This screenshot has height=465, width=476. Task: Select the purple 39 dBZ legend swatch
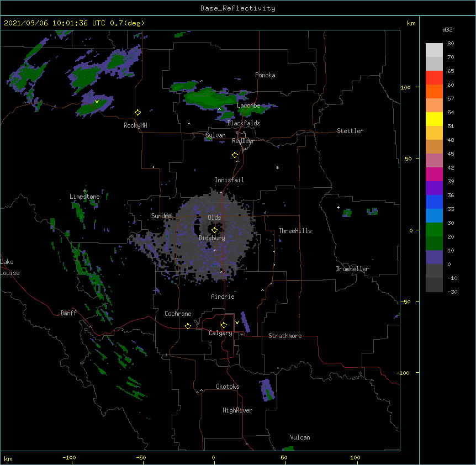point(434,188)
